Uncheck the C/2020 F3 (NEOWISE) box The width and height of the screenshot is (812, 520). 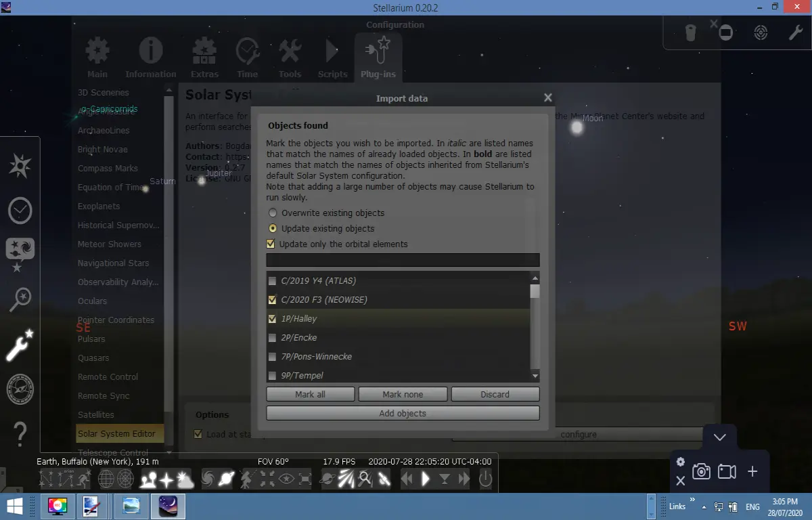[272, 299]
